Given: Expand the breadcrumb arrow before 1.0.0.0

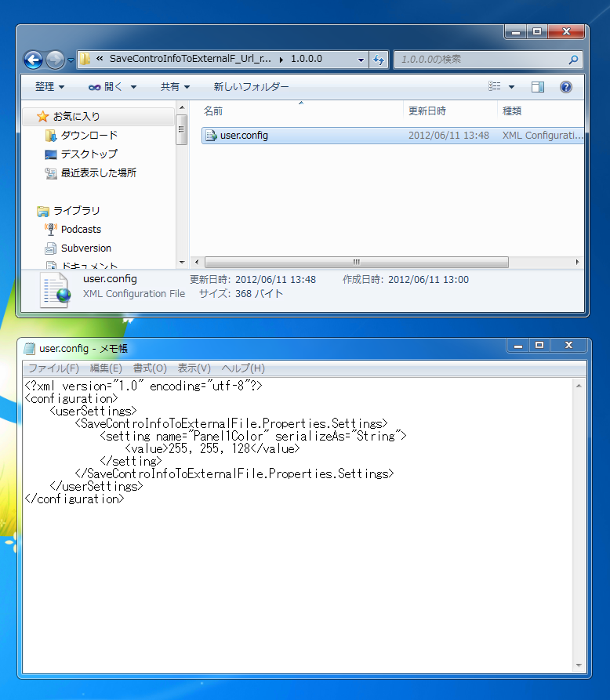Looking at the screenshot, I should tap(281, 60).
